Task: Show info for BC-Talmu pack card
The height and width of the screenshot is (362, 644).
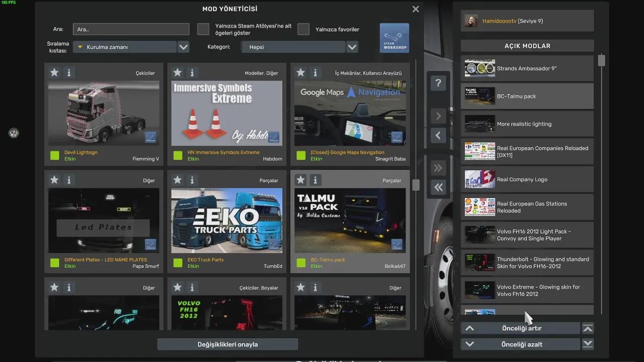Action: (315, 179)
